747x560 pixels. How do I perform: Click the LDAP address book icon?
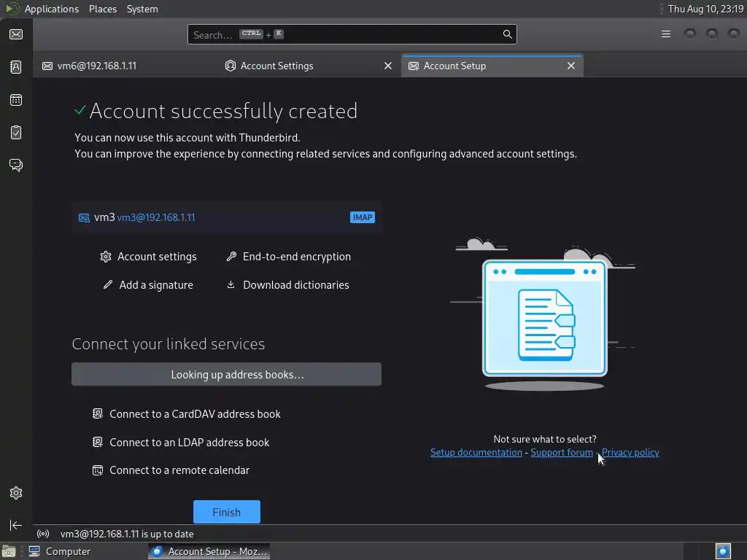[98, 443]
